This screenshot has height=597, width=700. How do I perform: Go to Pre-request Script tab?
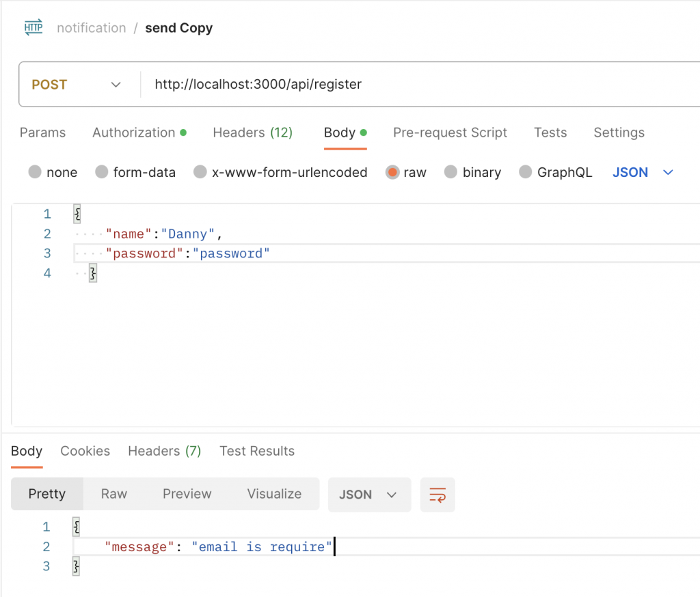(x=450, y=133)
